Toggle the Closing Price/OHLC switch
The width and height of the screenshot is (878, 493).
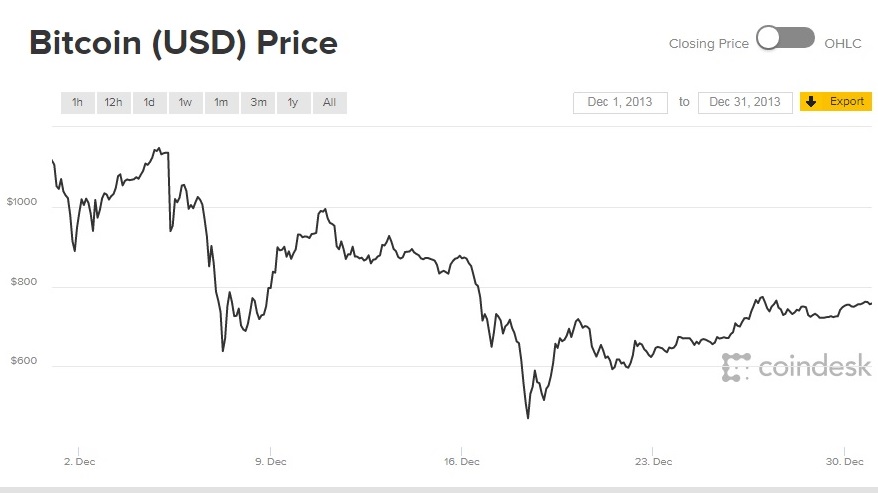pos(785,39)
